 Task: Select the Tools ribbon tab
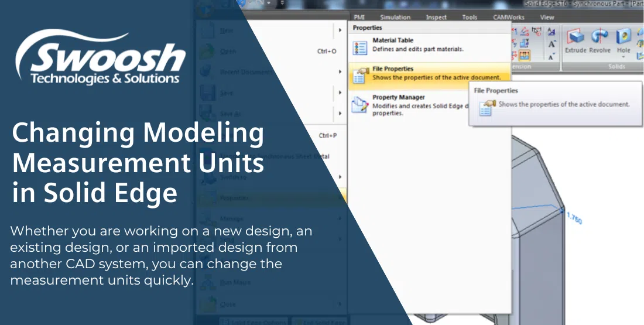click(x=470, y=17)
